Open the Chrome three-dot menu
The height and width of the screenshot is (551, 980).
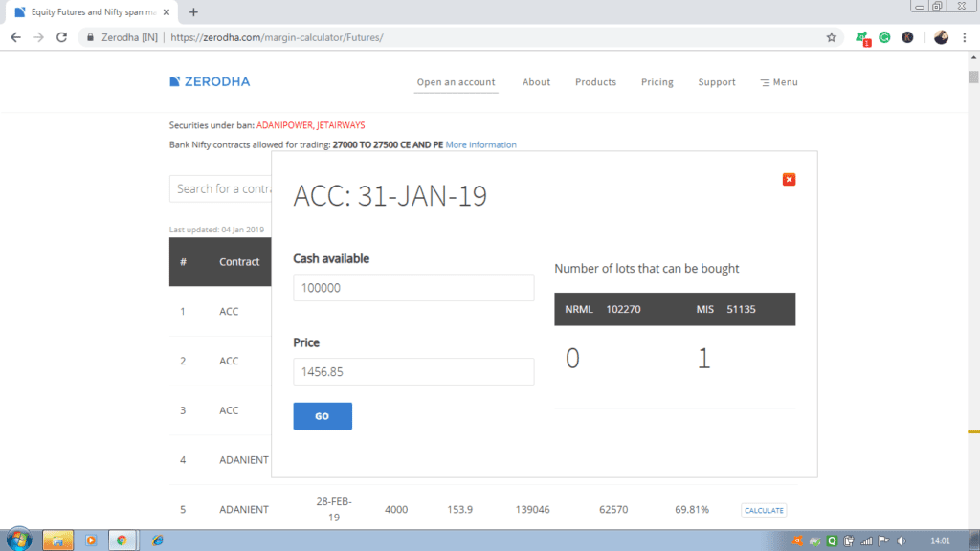(963, 36)
